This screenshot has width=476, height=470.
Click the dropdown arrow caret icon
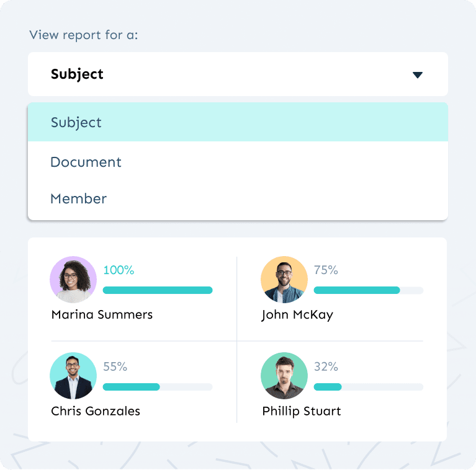coord(418,75)
